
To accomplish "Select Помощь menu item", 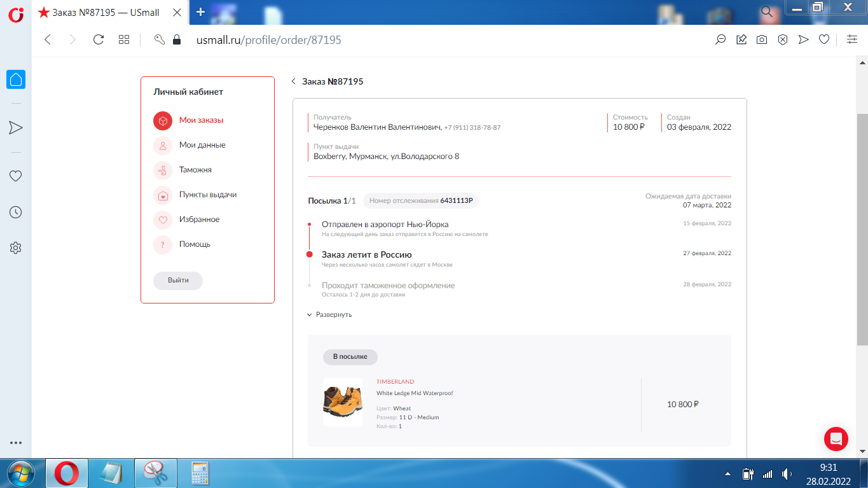I will 195,244.
